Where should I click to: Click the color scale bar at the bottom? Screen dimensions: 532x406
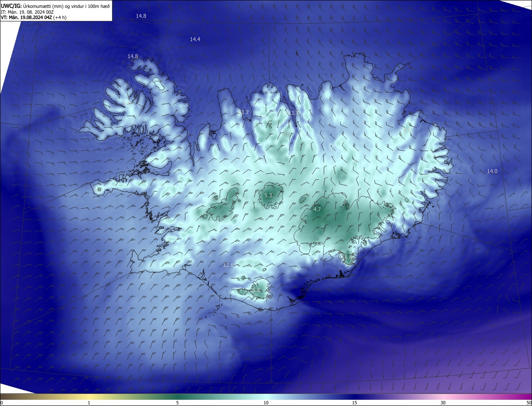coord(266,396)
